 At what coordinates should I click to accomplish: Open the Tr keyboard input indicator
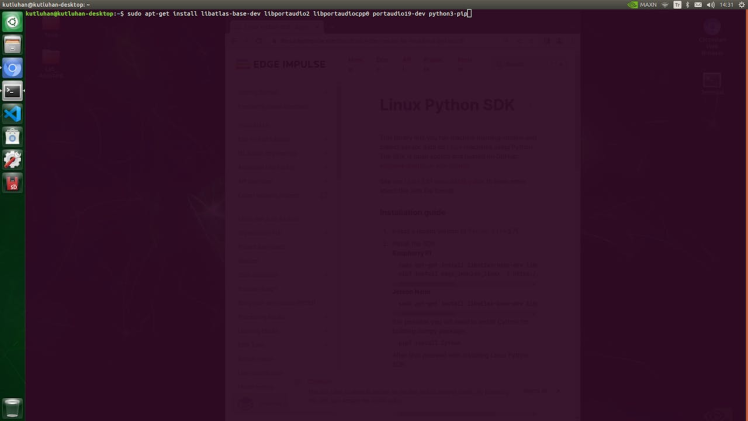coord(677,5)
